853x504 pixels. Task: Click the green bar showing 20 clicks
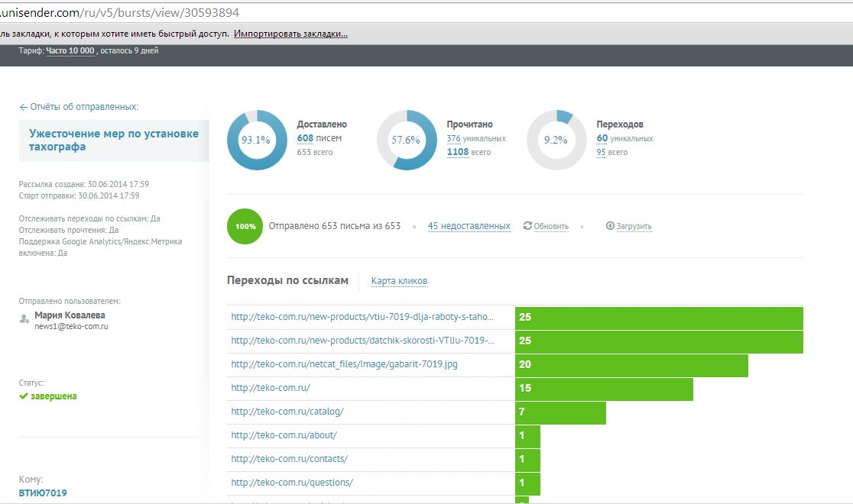(x=631, y=365)
